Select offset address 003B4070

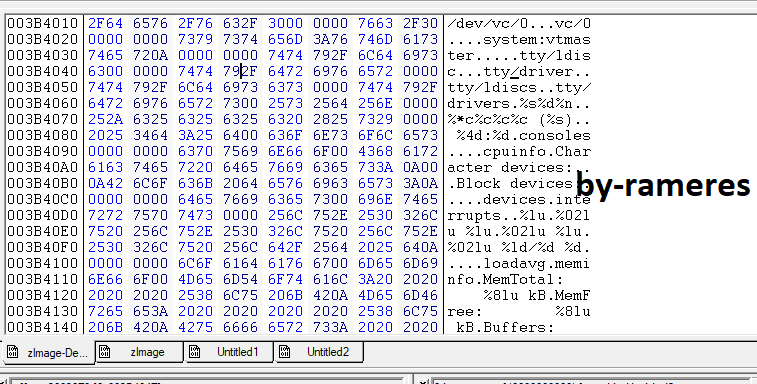click(42, 119)
